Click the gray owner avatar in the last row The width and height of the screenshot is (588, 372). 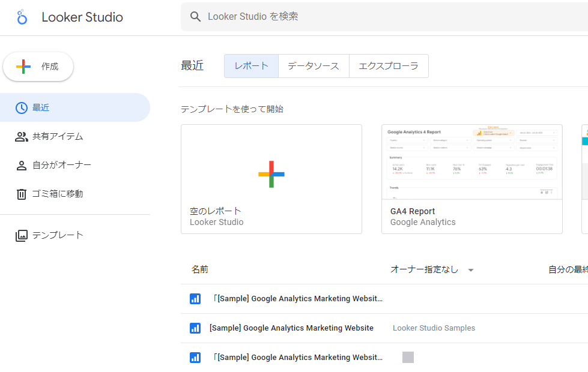(408, 358)
